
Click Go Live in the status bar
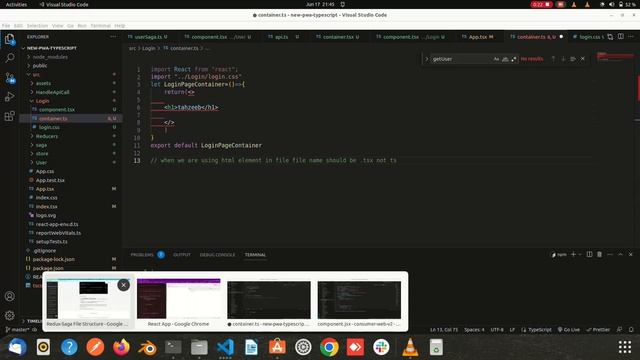tap(569, 329)
